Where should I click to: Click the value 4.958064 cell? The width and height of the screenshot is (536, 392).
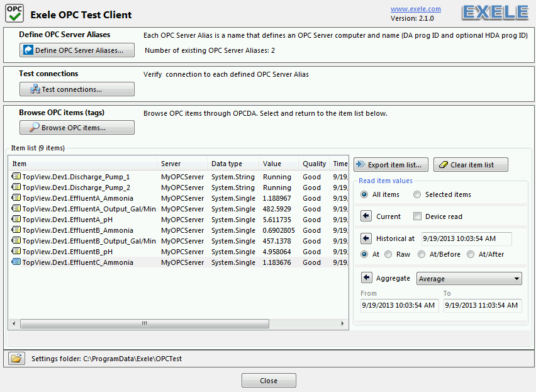pos(277,252)
